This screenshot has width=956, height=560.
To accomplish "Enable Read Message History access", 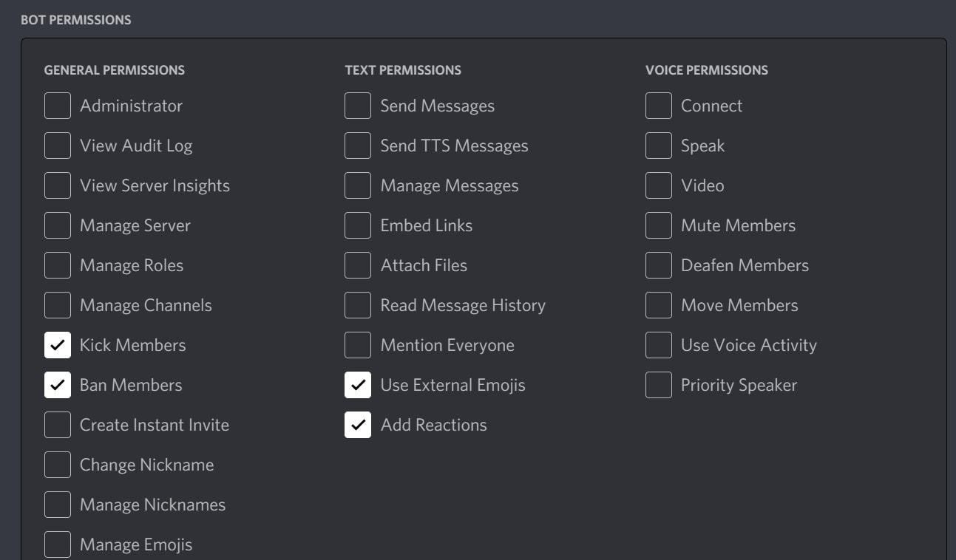I will pyautogui.click(x=357, y=304).
